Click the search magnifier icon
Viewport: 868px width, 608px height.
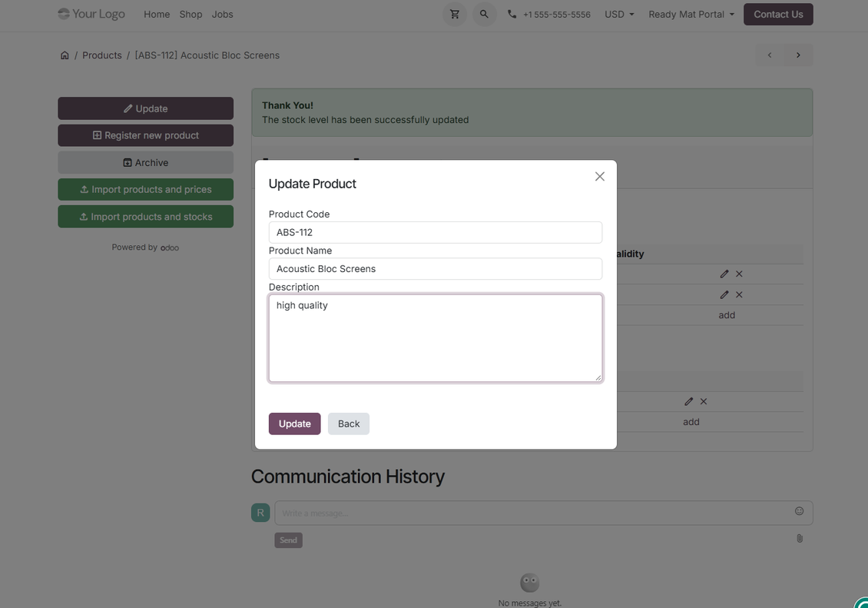tap(484, 15)
